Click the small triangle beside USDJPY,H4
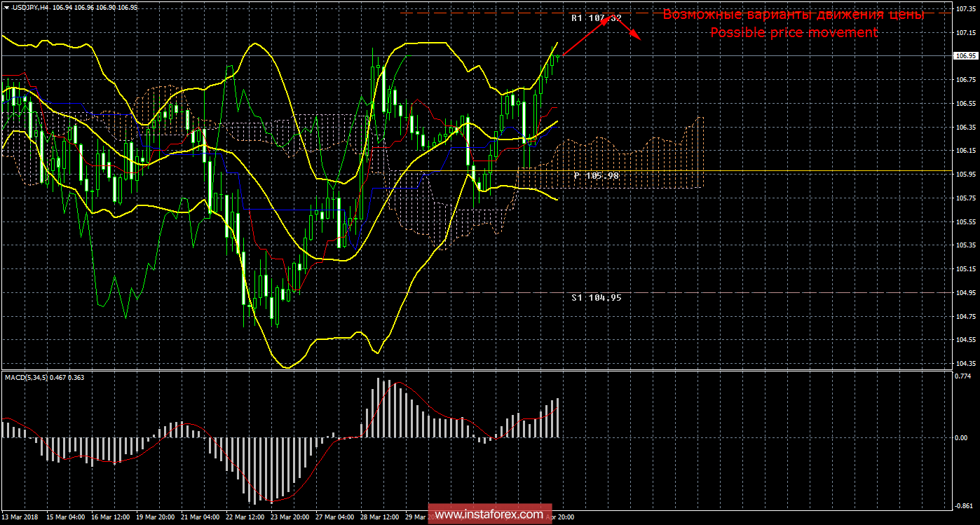Screen dimensions: 980x525 click(x=6, y=7)
